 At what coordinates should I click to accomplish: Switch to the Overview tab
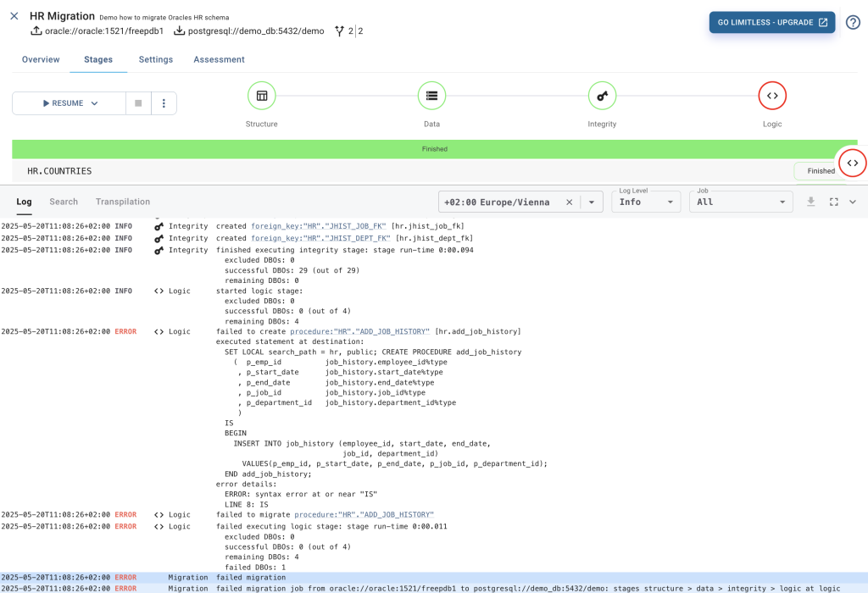(41, 60)
